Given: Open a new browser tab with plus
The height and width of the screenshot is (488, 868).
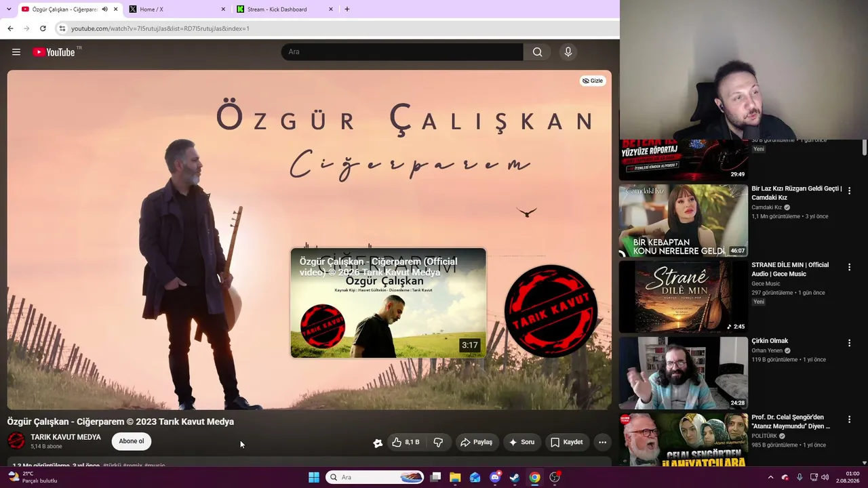Looking at the screenshot, I should coord(347,9).
